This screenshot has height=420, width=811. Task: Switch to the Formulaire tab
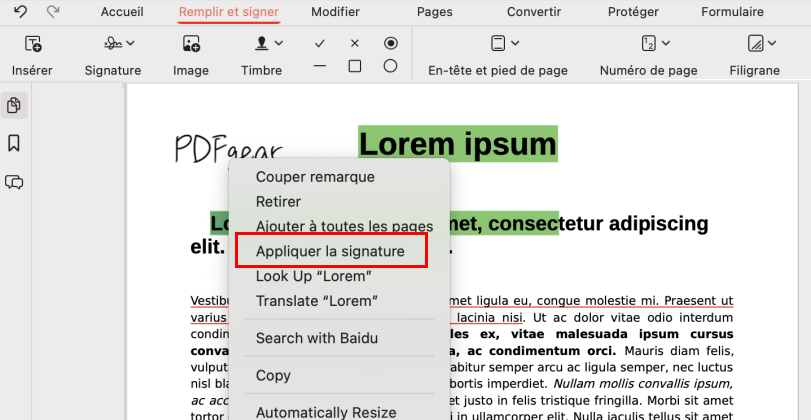click(732, 12)
